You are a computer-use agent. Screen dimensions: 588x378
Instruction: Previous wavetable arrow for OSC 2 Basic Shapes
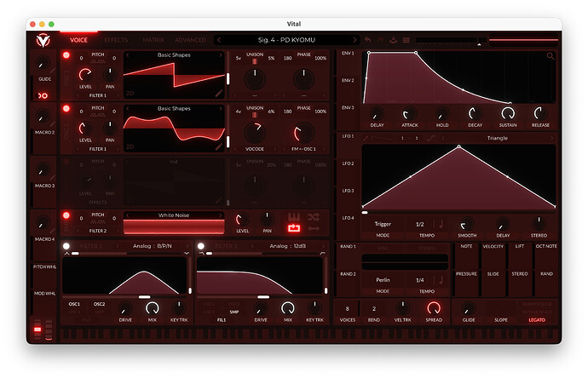[x=128, y=109]
